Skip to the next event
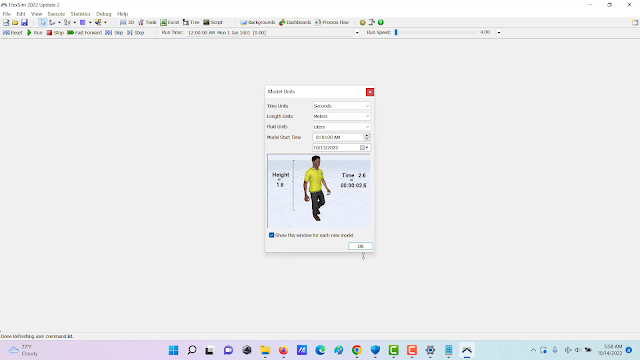Image resolution: width=640 pixels, height=360 pixels. pos(114,33)
